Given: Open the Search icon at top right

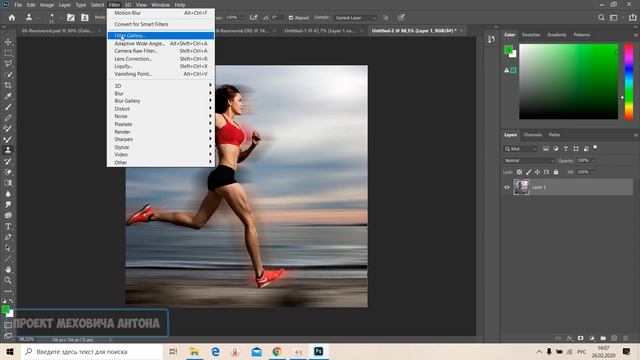Looking at the screenshot, I should (x=601, y=18).
